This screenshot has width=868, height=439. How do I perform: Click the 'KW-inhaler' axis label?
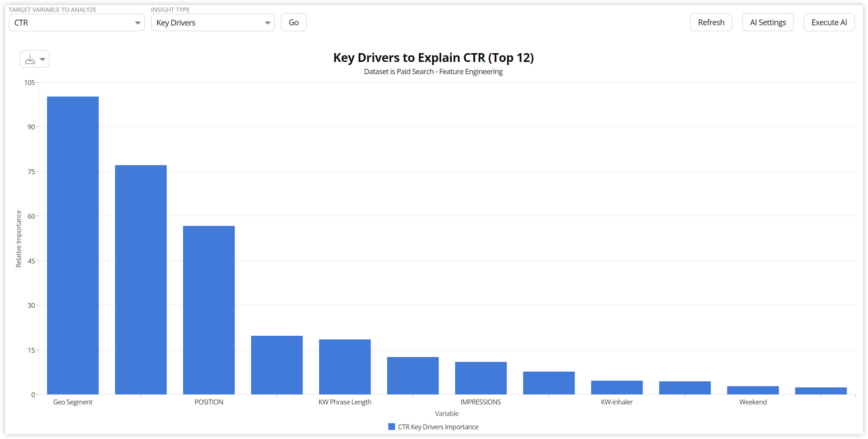[617, 402]
